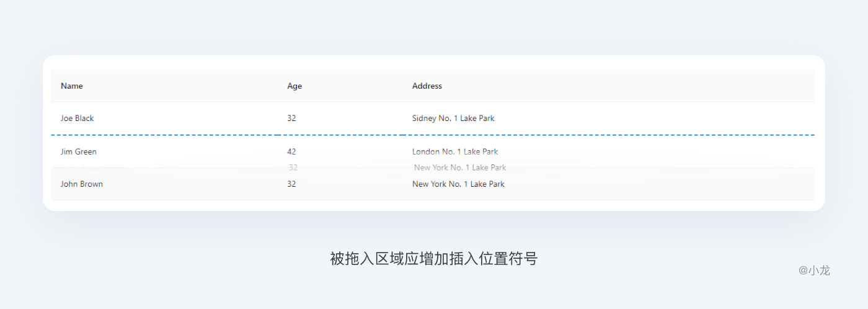This screenshot has width=868, height=309.
Task: Click empty space right of the Sidney address
Action: tap(651, 119)
